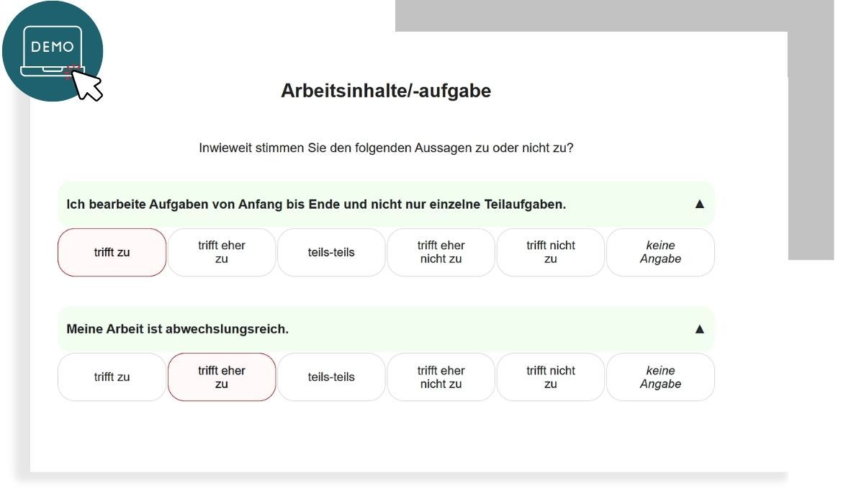Select 'trifft zu' for the Aufgaben question
The height and width of the screenshot is (504, 864).
coord(112,253)
